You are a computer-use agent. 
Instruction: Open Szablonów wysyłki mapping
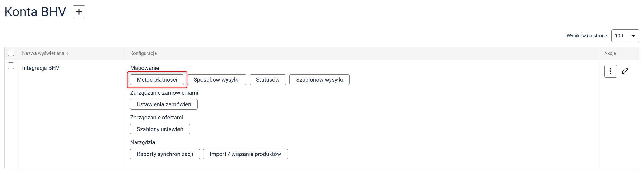pos(319,80)
